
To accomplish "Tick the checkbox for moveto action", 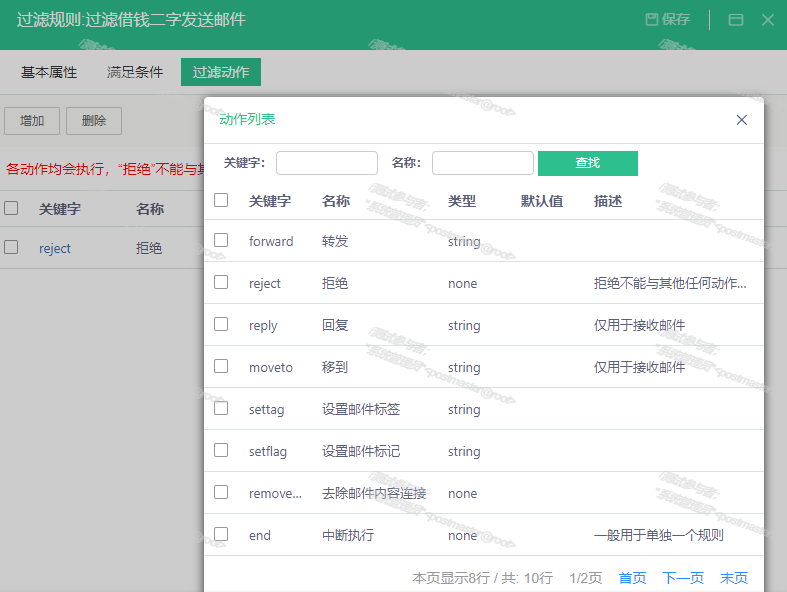I will point(221,366).
